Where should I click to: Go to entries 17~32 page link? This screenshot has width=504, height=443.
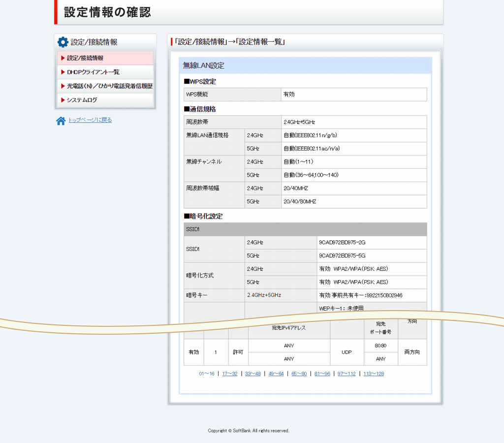pos(230,374)
